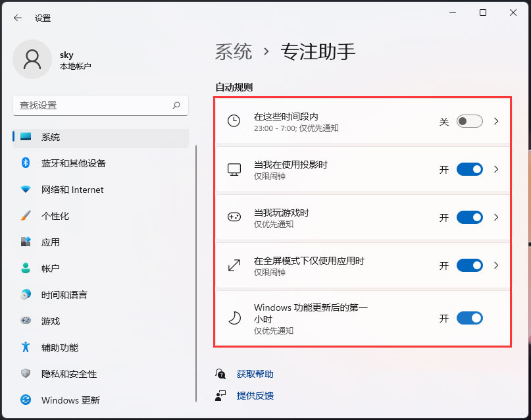531x420 pixels.
Task: Click the monitor icon for 当我在使用投影时
Action: [x=234, y=169]
